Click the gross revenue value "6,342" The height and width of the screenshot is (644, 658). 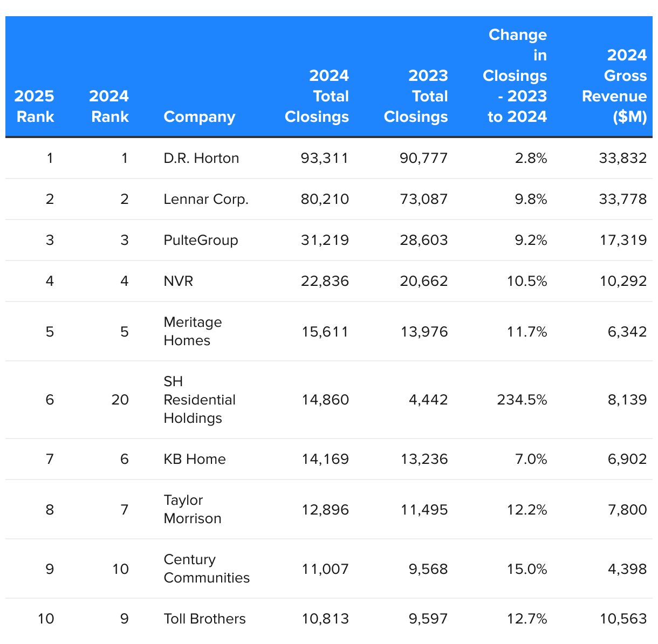pos(627,331)
